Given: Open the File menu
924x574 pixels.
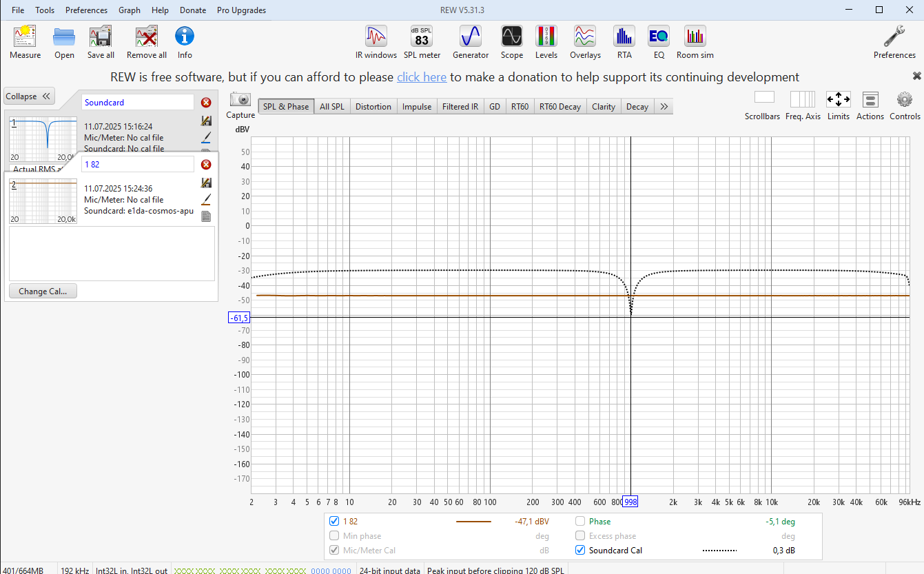Looking at the screenshot, I should point(18,10).
